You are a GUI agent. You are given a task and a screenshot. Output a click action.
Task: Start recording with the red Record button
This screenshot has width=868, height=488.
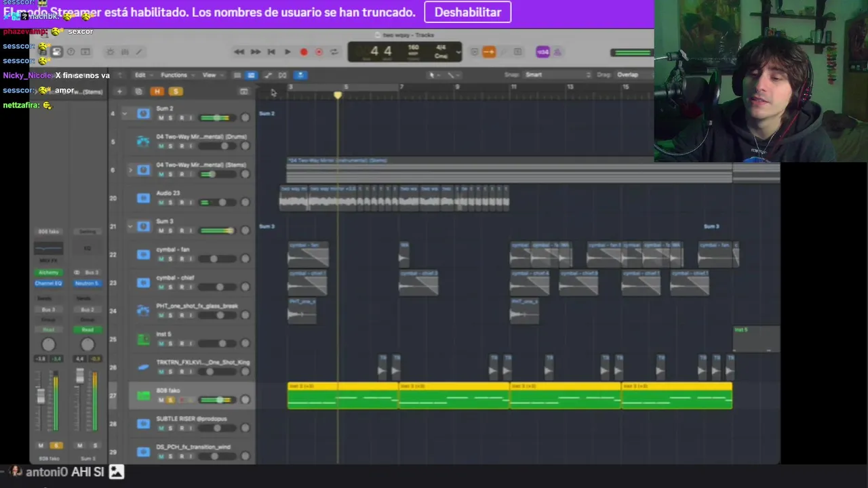pos(304,52)
